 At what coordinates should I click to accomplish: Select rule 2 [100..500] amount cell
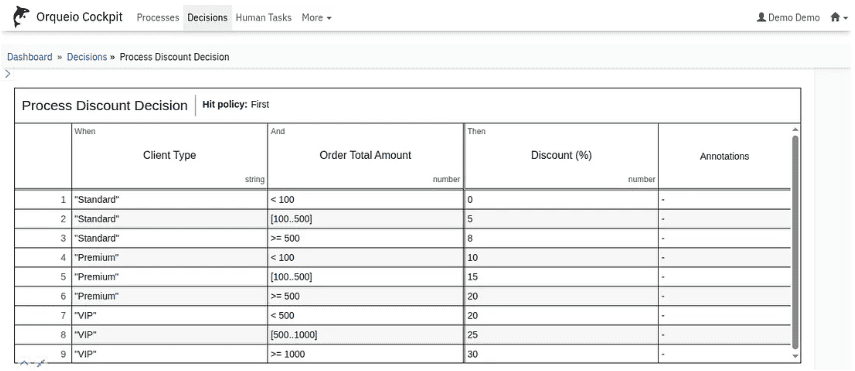point(365,219)
